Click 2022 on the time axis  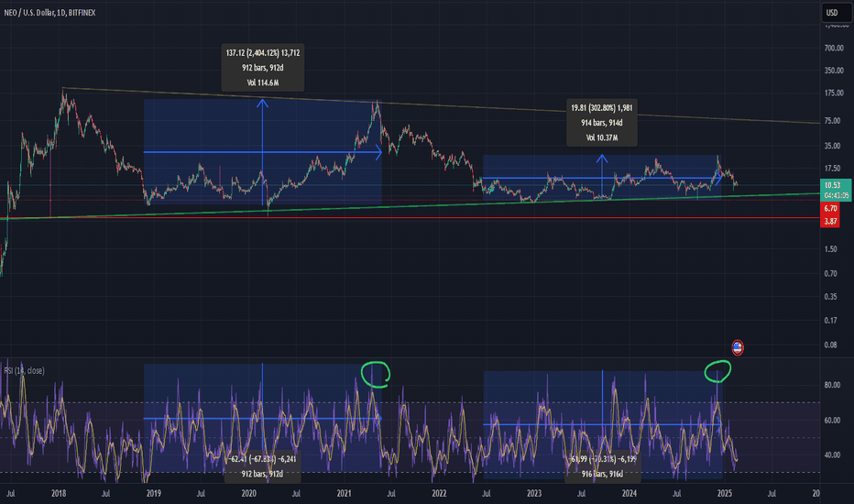[439, 494]
